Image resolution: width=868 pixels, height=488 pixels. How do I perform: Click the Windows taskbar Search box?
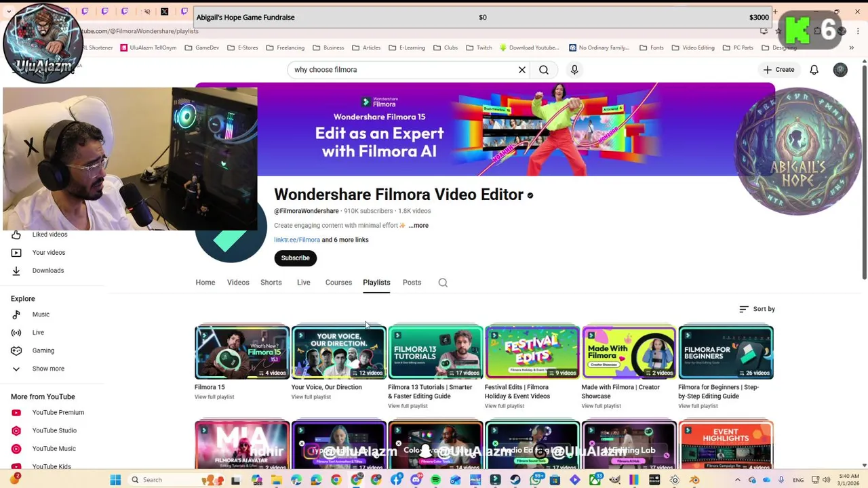[x=163, y=480]
